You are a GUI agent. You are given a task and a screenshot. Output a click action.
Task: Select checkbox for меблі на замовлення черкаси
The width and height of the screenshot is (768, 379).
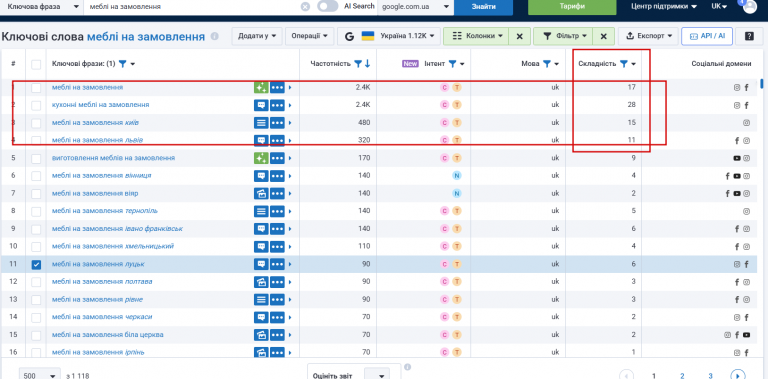(36, 317)
